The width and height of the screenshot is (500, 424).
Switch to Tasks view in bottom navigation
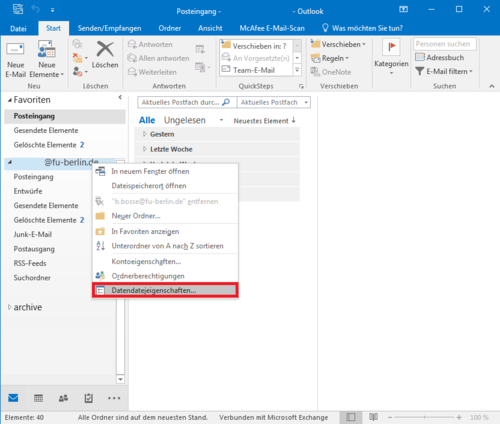coord(89,398)
